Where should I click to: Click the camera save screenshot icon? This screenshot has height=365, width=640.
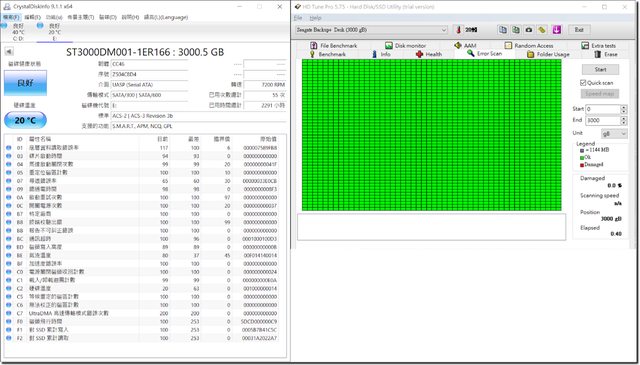click(x=529, y=30)
